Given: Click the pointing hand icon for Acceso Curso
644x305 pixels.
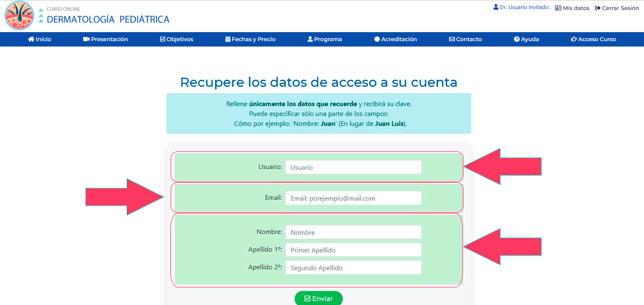Looking at the screenshot, I should [x=574, y=39].
